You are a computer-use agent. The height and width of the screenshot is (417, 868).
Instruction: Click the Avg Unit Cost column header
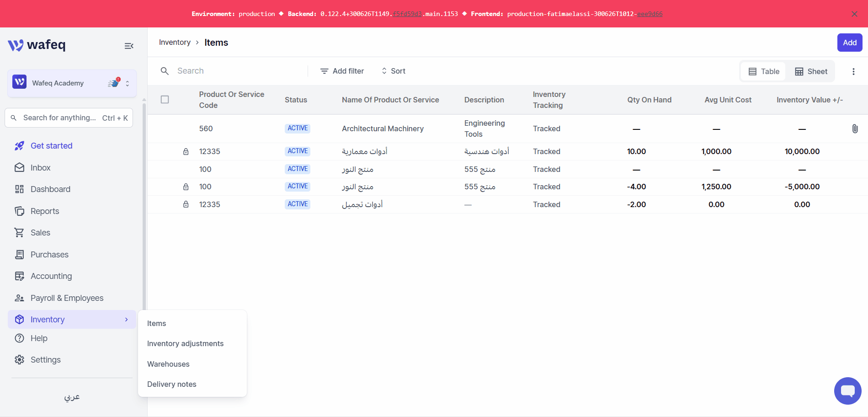click(728, 100)
